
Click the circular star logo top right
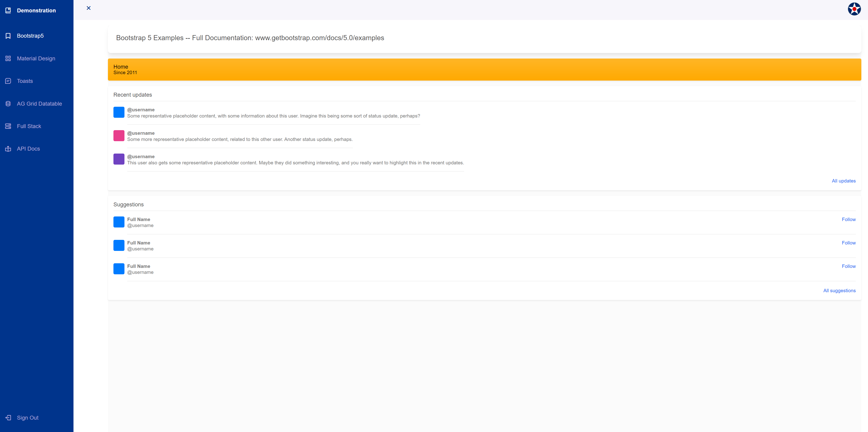(854, 9)
